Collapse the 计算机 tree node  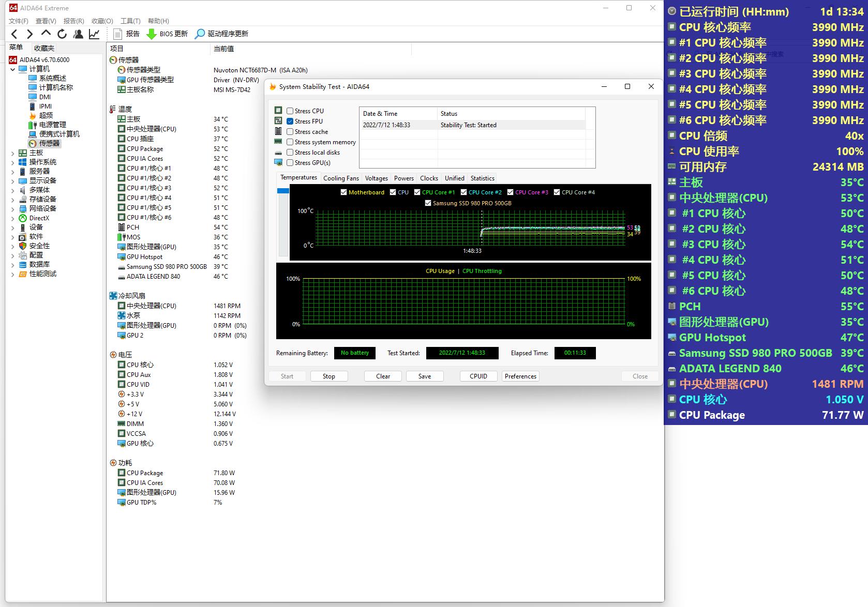point(13,69)
